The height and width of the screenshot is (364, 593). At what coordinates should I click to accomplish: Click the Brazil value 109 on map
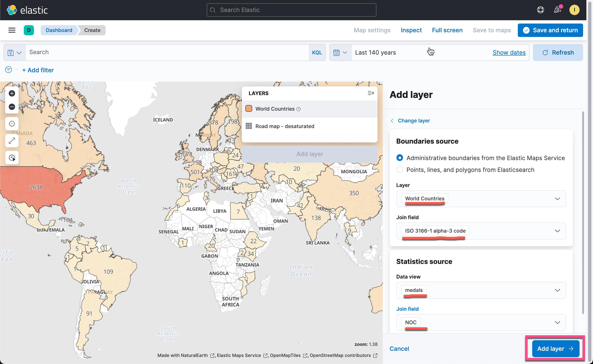tap(108, 271)
